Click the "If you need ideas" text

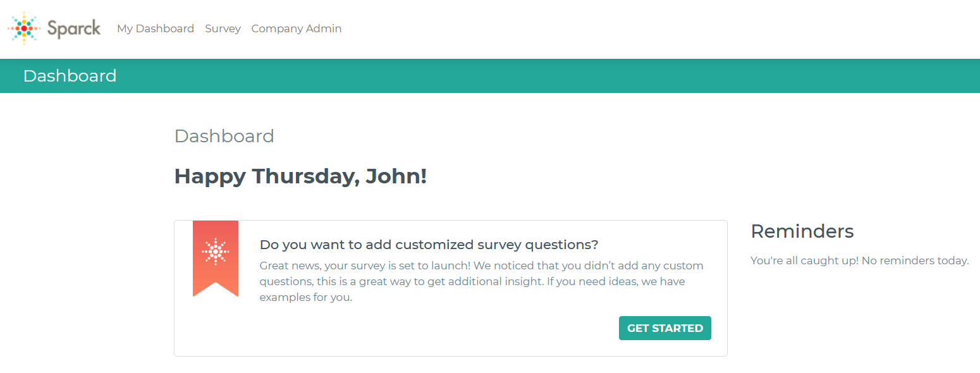(x=591, y=281)
